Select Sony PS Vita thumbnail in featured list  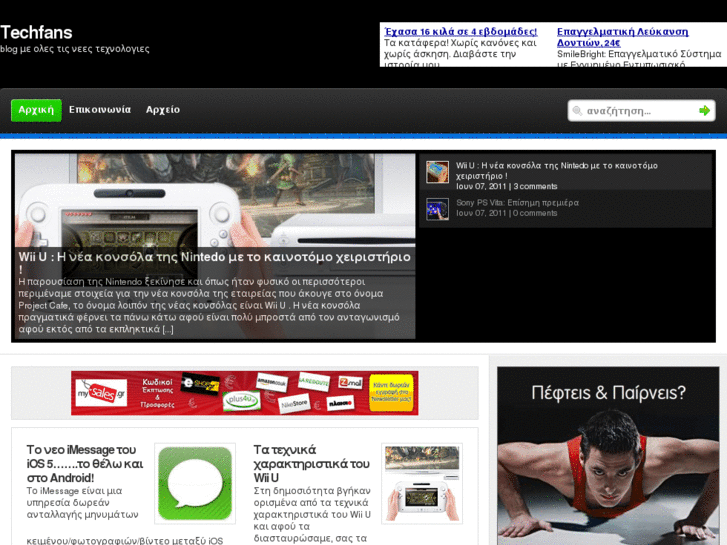pos(437,209)
